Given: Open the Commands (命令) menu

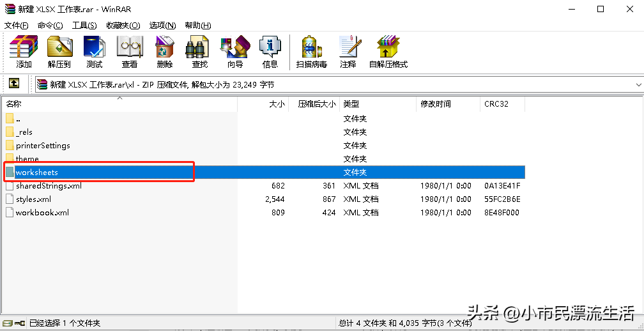Looking at the screenshot, I should click(x=50, y=26).
